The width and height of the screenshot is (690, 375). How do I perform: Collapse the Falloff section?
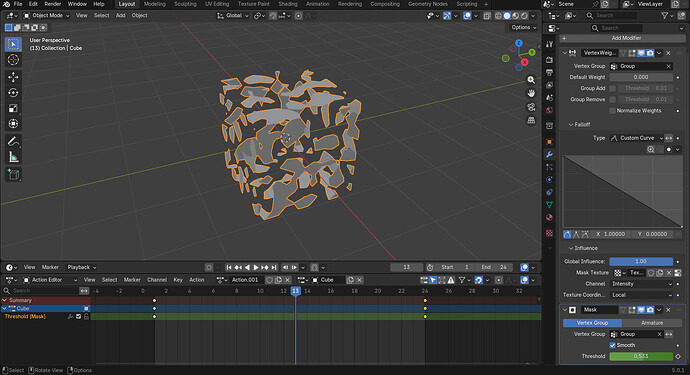(x=571, y=125)
